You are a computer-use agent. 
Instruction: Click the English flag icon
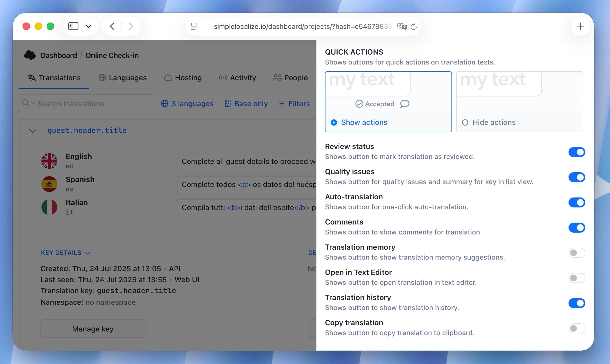tap(49, 161)
